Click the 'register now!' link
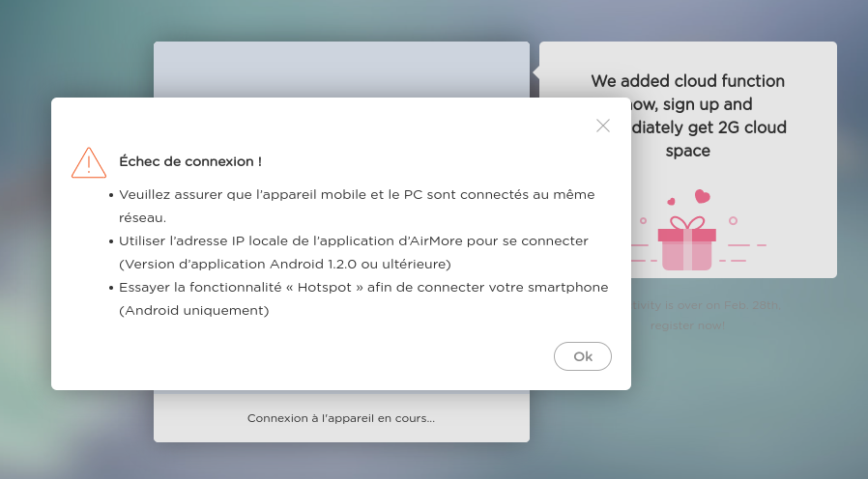 [687, 325]
